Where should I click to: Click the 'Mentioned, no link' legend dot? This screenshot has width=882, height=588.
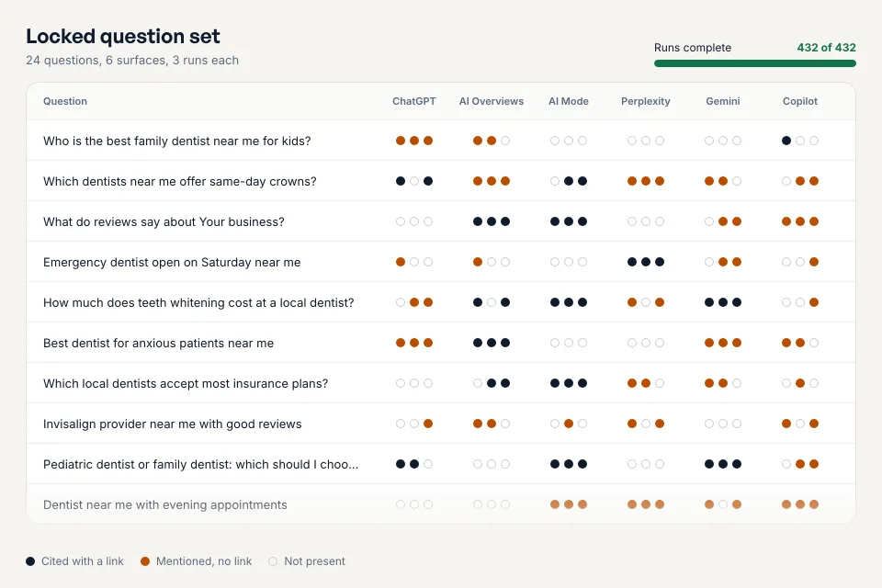click(x=145, y=561)
